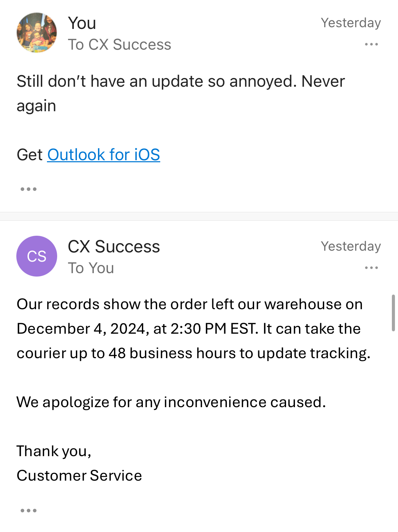Screen dimensions: 398x532
Task: Tap the warehouse shipment date paragraph
Action: coord(193,329)
